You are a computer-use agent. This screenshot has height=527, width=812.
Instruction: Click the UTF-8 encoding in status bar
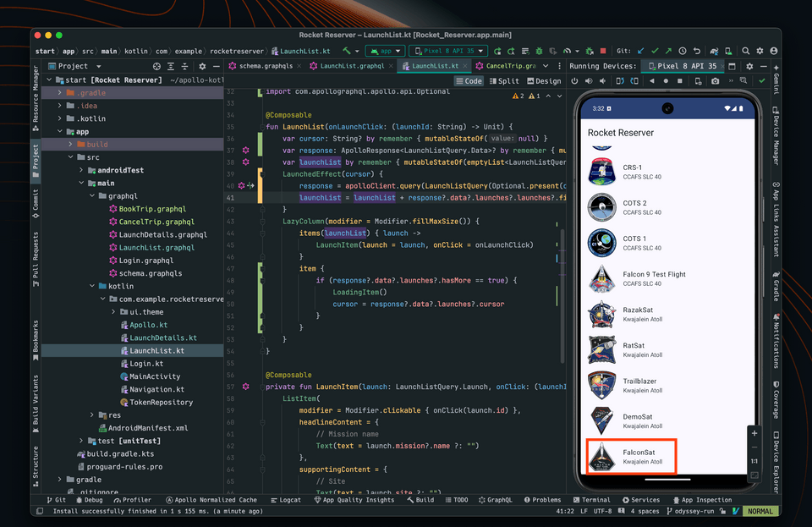click(602, 511)
